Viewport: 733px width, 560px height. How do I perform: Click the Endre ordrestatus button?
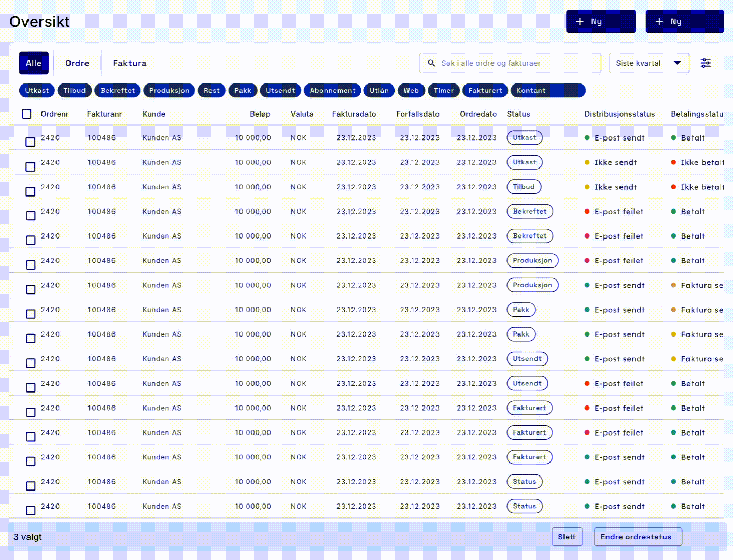(638, 537)
